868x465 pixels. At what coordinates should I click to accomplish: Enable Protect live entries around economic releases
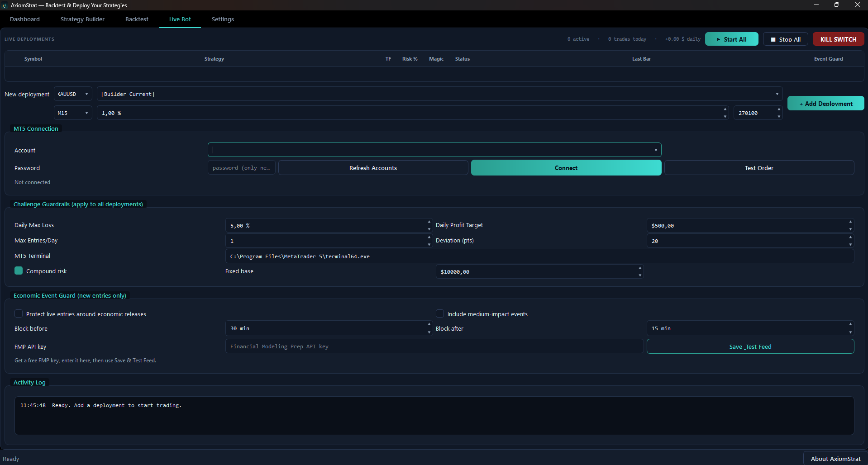click(x=19, y=314)
